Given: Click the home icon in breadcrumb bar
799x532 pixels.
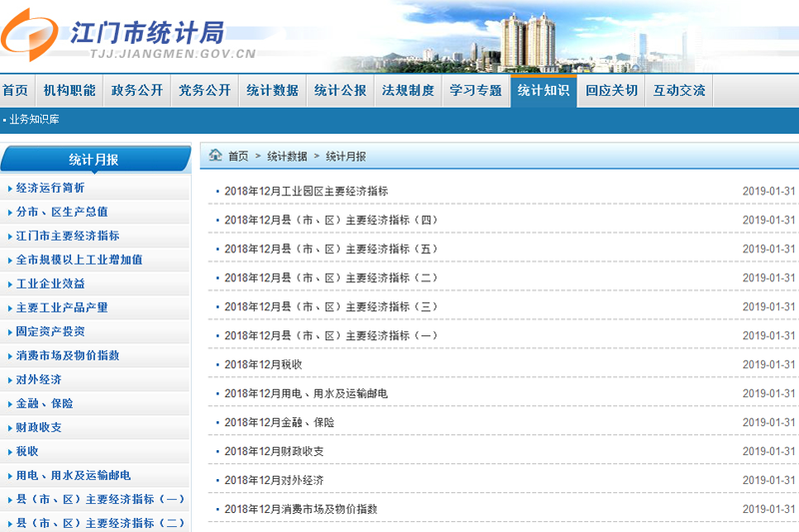Looking at the screenshot, I should [x=216, y=155].
